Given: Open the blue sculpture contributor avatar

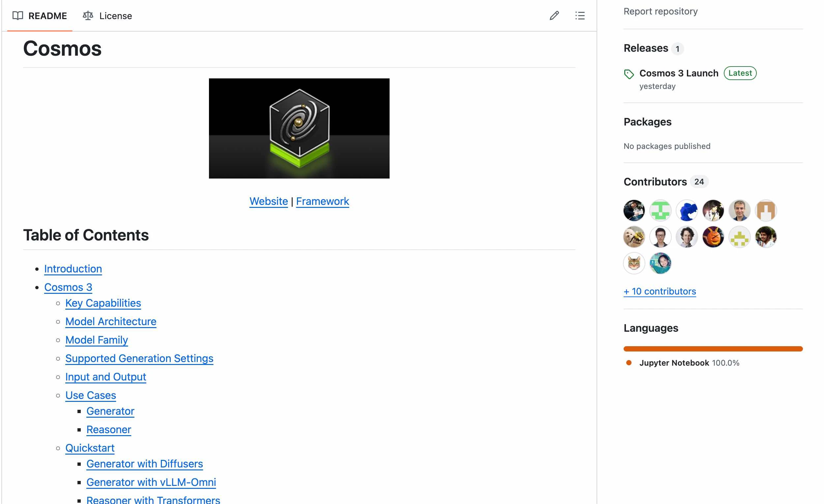Looking at the screenshot, I should (687, 210).
